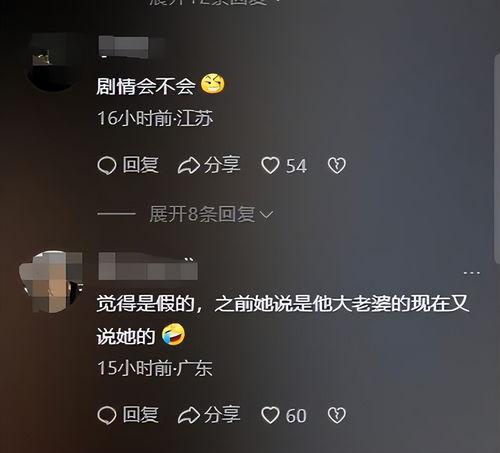Like the Guangdong comment with 60 likes
The height and width of the screenshot is (453, 500).
270,415
